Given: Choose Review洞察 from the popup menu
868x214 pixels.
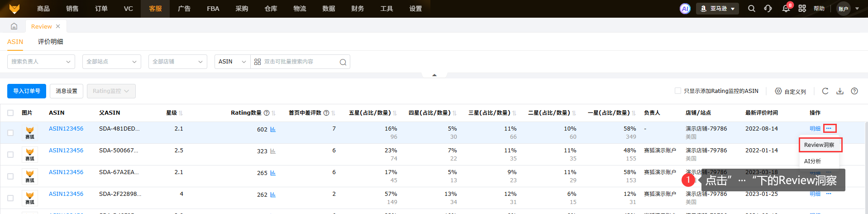Looking at the screenshot, I should (x=819, y=145).
